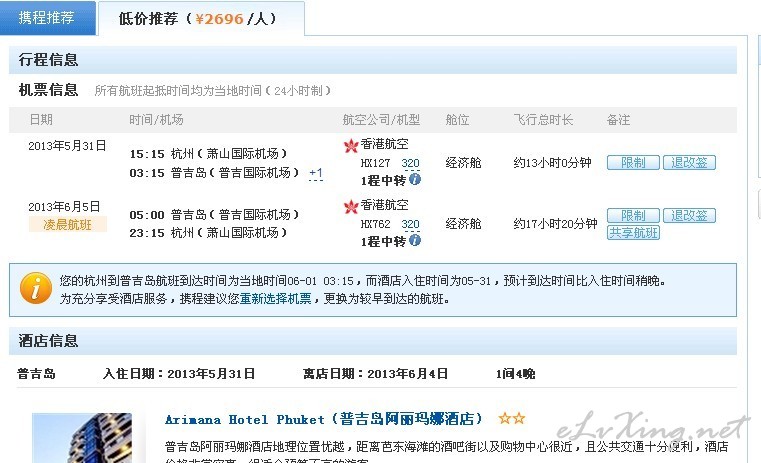761x463 pixels.
Task: Click flight number HX127
Action: pyautogui.click(x=375, y=163)
